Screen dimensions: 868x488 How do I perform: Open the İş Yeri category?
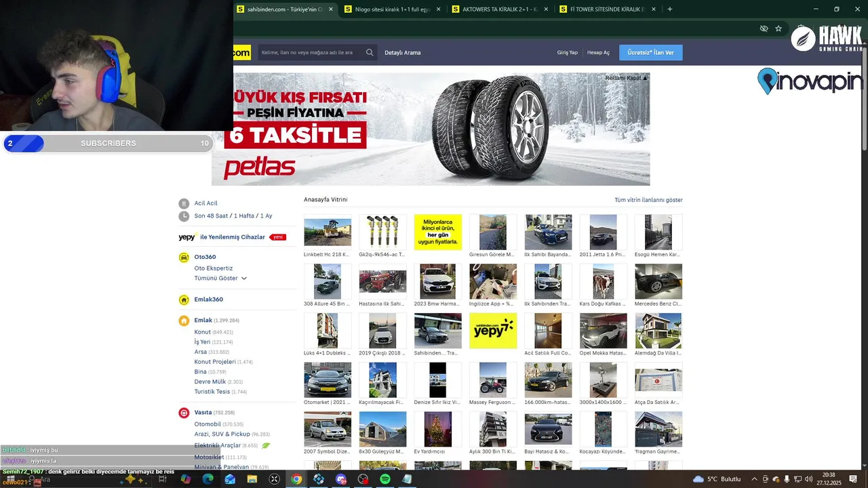point(202,342)
